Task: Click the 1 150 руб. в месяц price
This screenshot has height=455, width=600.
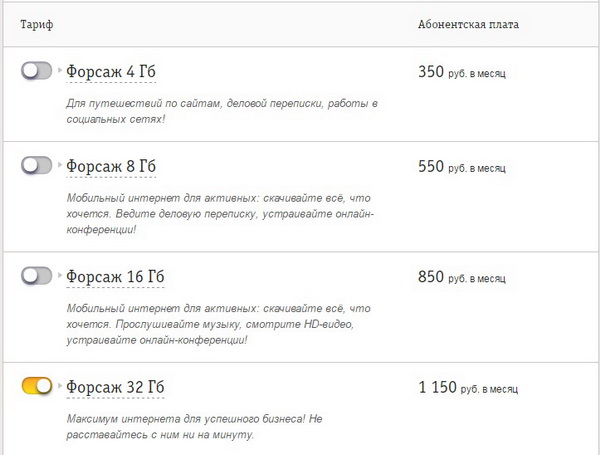Action: coord(468,386)
